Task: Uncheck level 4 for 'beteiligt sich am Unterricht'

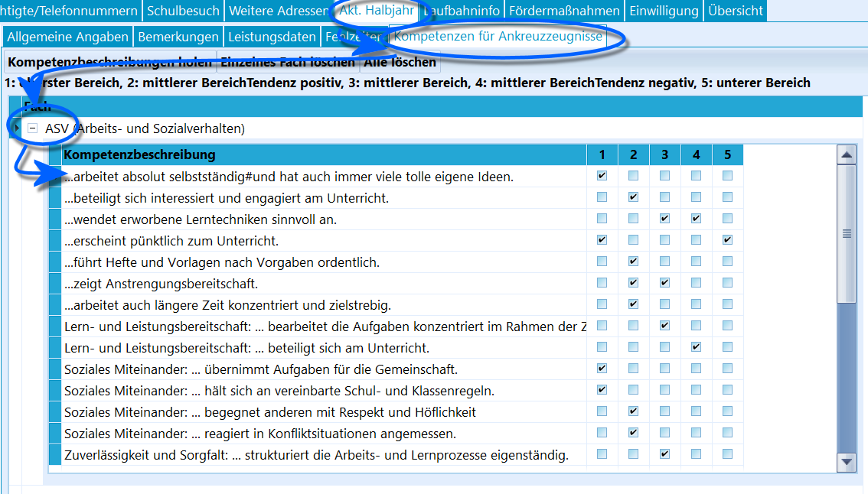Action: (x=696, y=347)
